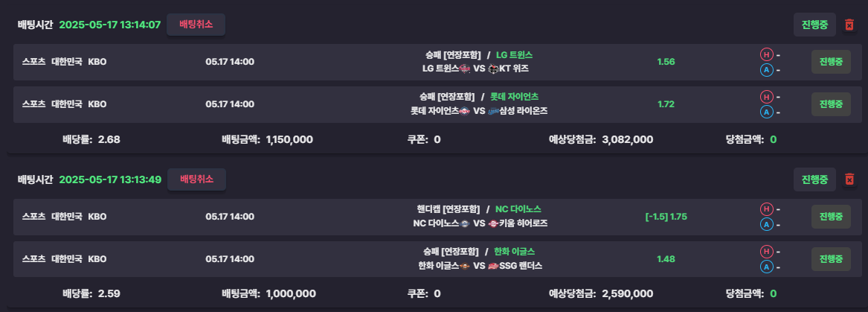The height and width of the screenshot is (312, 868).
Task: Click the second slip's header 진행중 button
Action: click(814, 179)
